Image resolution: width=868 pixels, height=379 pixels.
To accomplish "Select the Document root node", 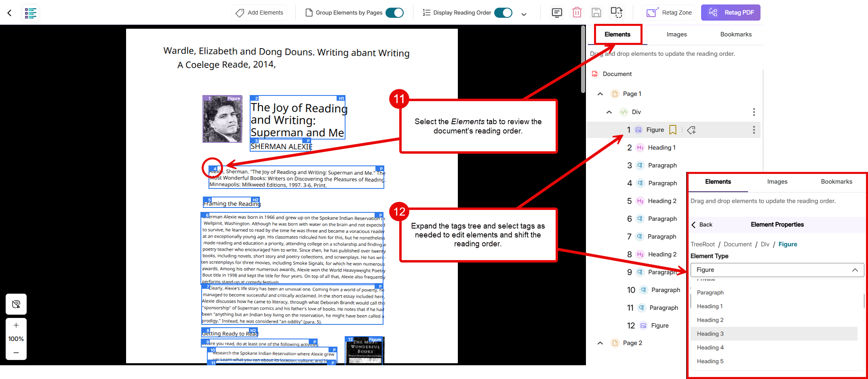I will (x=617, y=74).
